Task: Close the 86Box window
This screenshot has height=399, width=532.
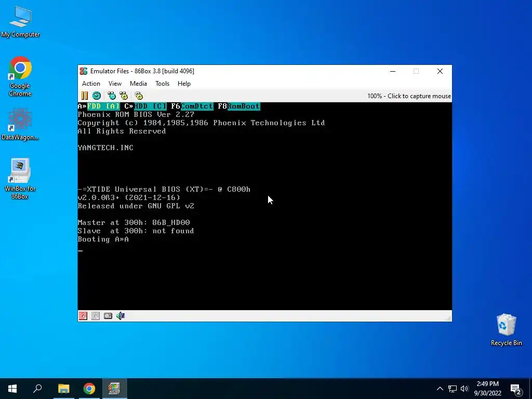Action: click(440, 71)
